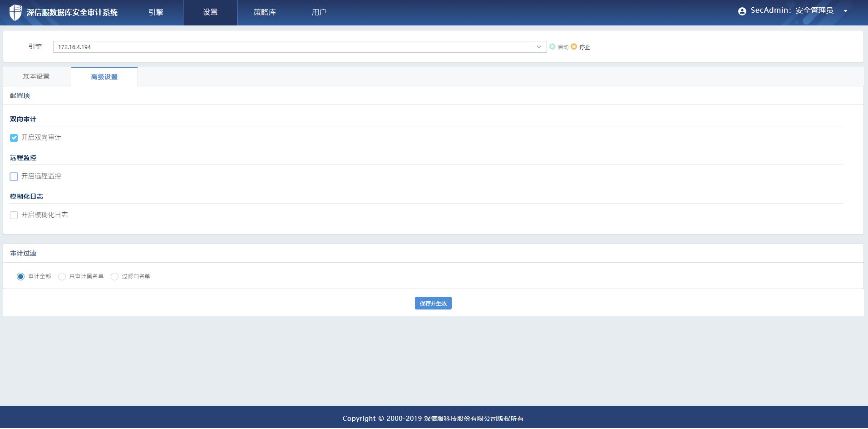868x429 pixels.
Task: Uncheck the 开启双向审计 checkbox
Action: coord(14,138)
